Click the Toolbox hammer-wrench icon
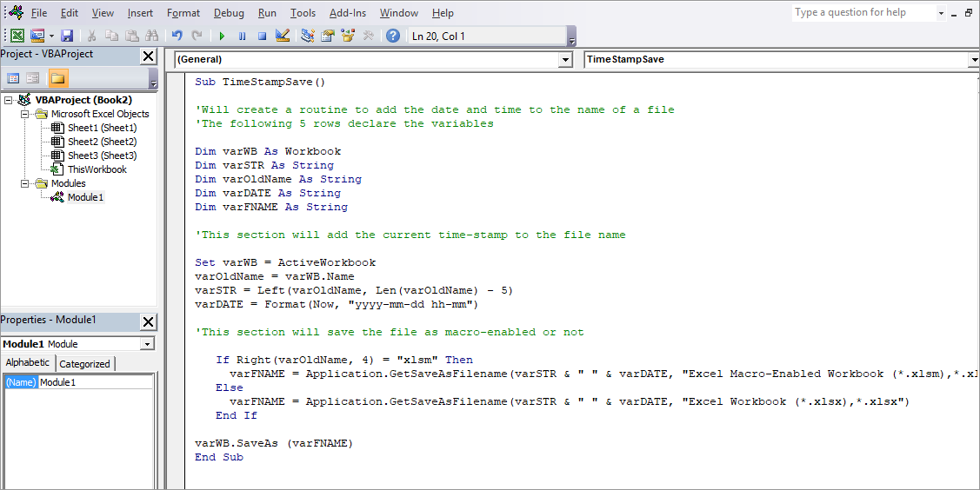 (x=368, y=36)
